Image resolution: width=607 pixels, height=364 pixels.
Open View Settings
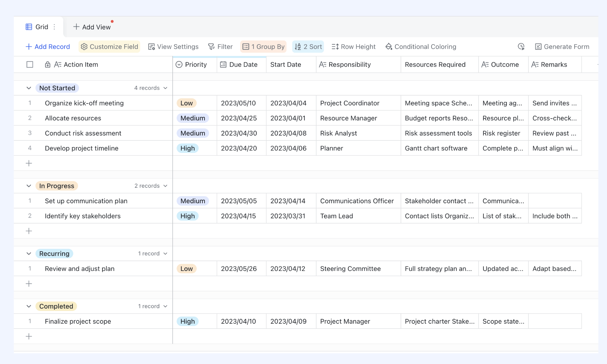[x=173, y=46]
